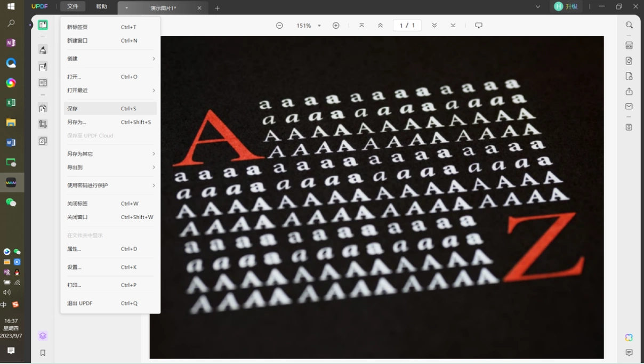Open search icon in right sidebar
This screenshot has width=644, height=364.
[629, 25]
